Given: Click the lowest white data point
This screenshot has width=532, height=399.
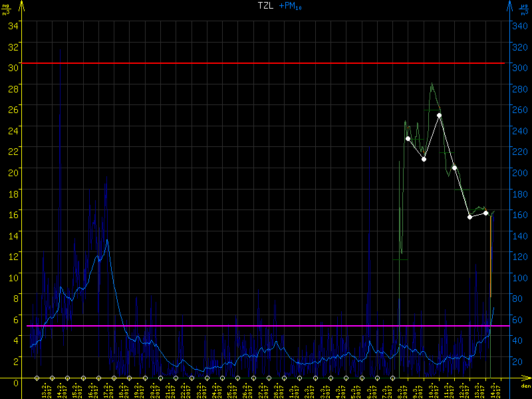Looking at the screenshot, I should click(469, 217).
